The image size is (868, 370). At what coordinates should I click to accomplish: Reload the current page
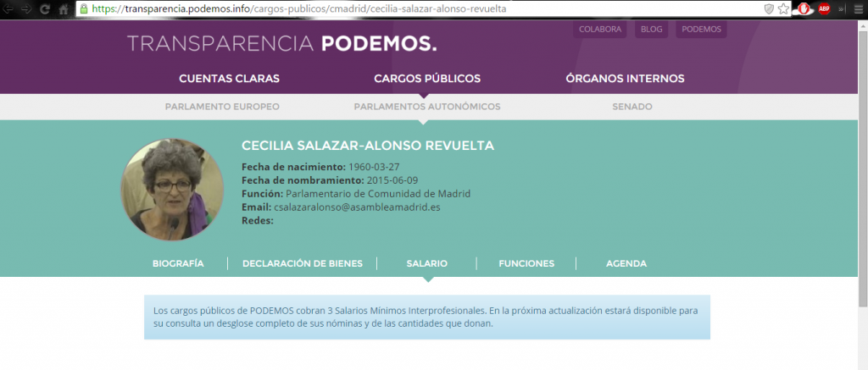click(46, 8)
